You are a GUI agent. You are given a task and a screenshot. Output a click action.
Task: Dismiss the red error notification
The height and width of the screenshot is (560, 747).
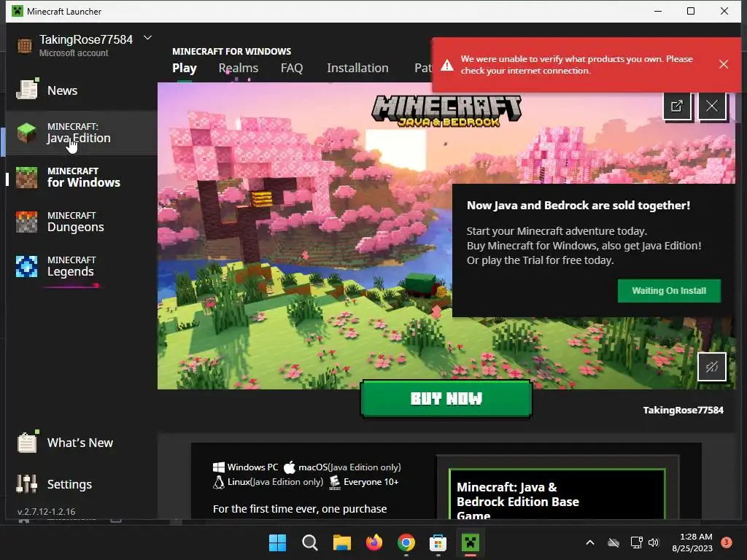[x=723, y=64]
